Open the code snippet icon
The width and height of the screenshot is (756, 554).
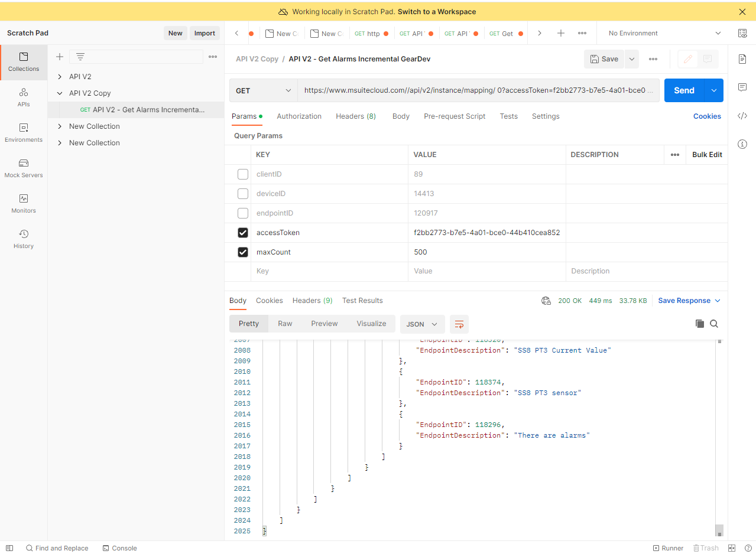tap(742, 116)
